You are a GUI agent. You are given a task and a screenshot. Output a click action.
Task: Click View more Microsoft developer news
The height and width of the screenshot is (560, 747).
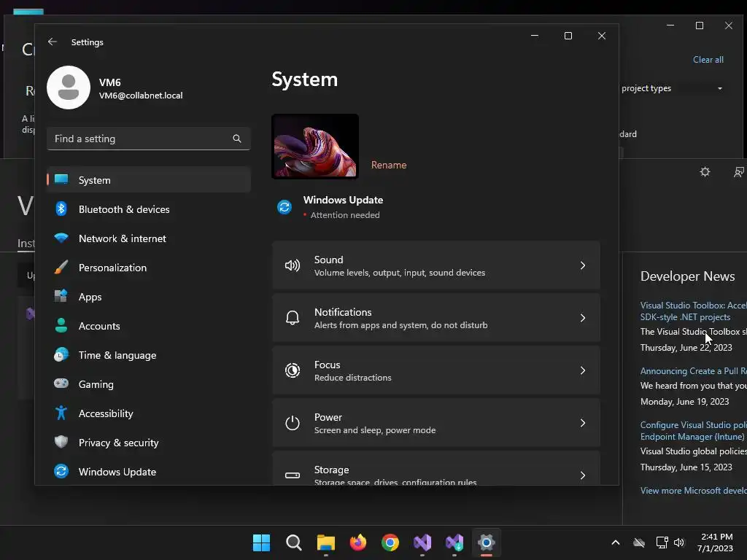point(694,491)
